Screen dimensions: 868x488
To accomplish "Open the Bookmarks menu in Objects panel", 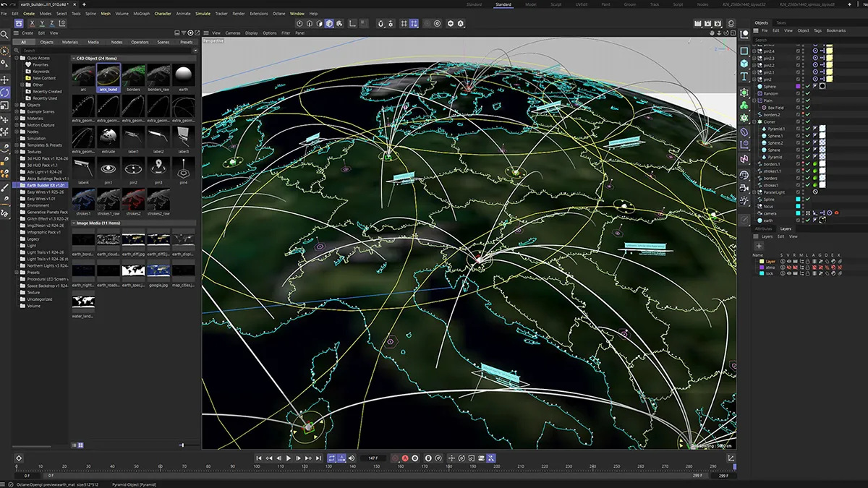I will tap(835, 30).
